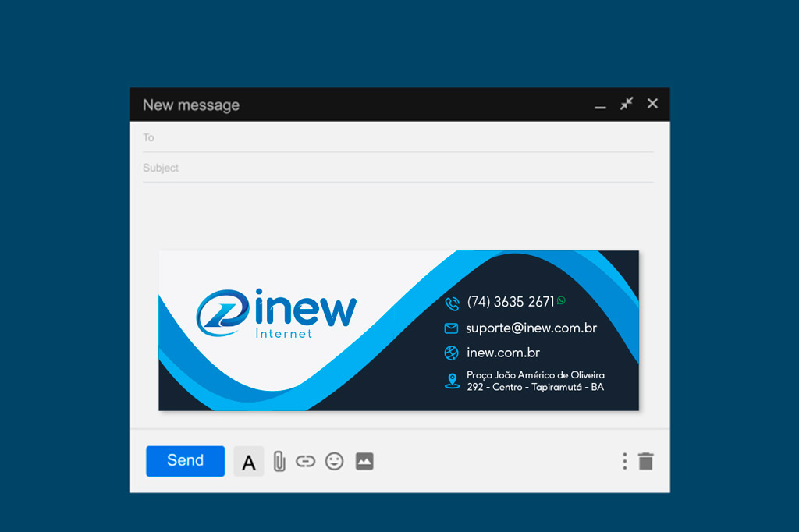Screen dimensions: 799x532
Task: Click into the To recipients field
Action: (398, 137)
